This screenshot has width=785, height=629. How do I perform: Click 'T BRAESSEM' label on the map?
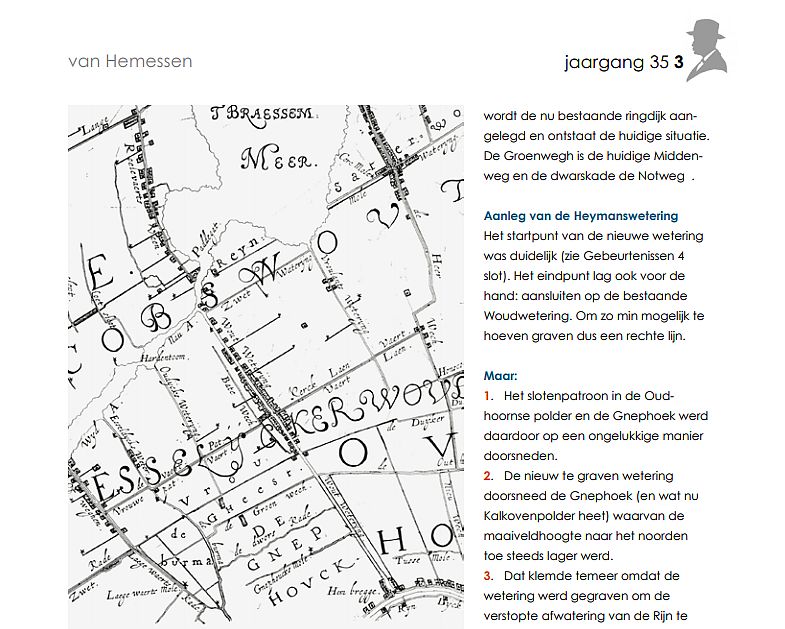[262, 114]
